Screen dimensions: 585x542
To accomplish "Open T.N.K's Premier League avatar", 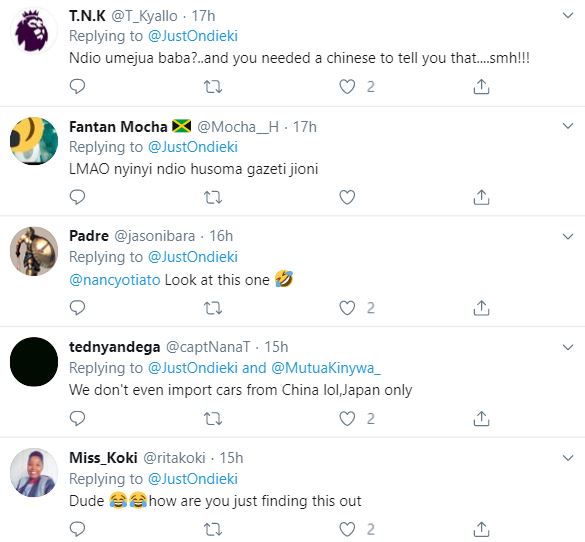I will 34,30.
